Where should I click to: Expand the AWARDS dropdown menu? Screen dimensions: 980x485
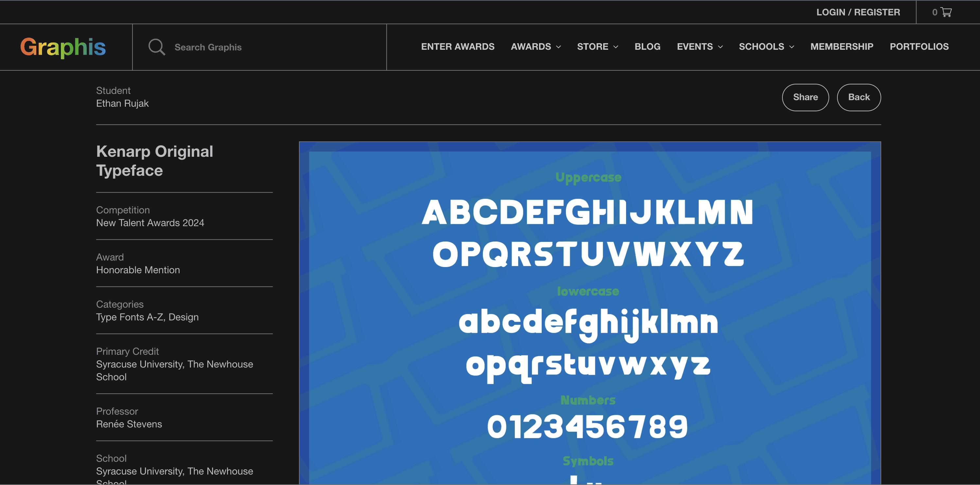(x=535, y=46)
